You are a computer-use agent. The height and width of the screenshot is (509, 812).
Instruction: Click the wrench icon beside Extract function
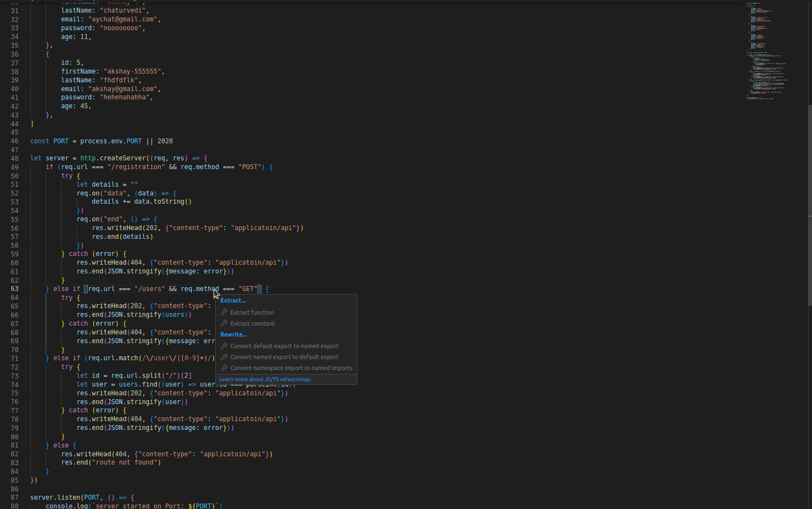pos(224,312)
